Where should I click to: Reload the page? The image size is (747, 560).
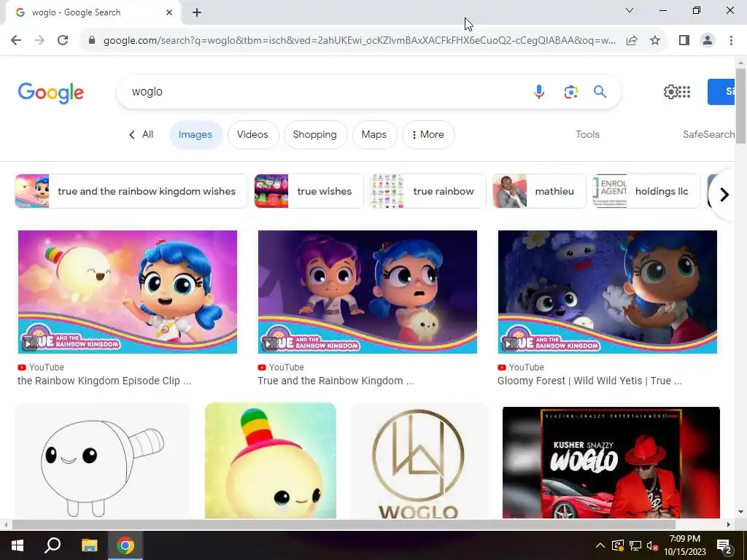coord(63,40)
